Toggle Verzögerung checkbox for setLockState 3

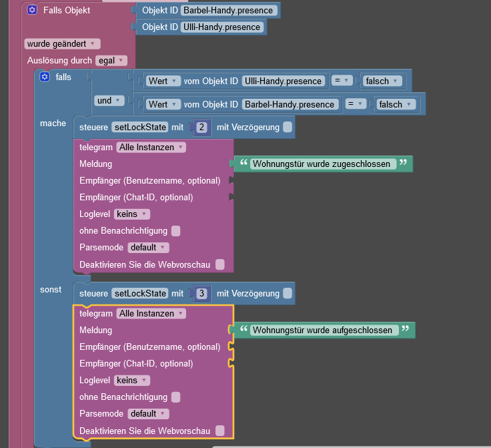(288, 293)
